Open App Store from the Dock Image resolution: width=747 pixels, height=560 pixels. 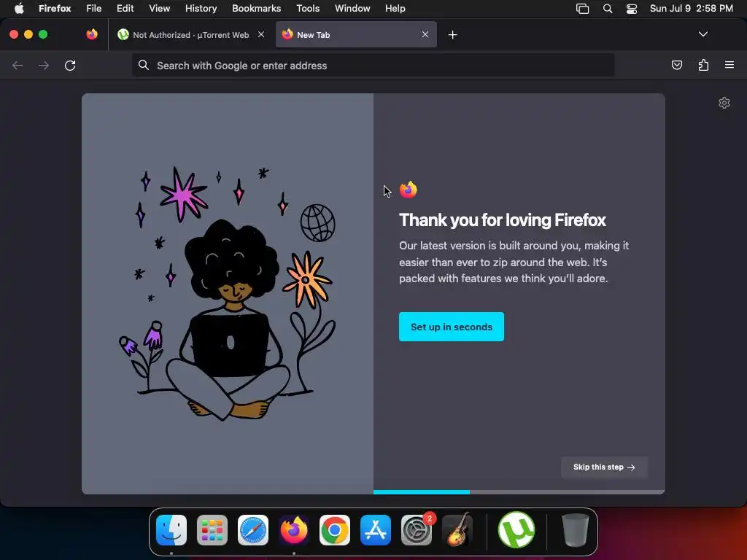coord(376,530)
